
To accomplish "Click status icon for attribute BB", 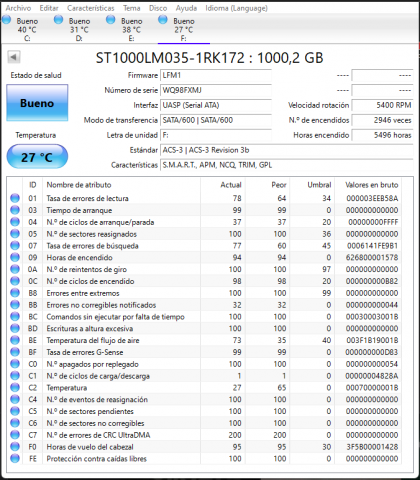I will 15,305.
